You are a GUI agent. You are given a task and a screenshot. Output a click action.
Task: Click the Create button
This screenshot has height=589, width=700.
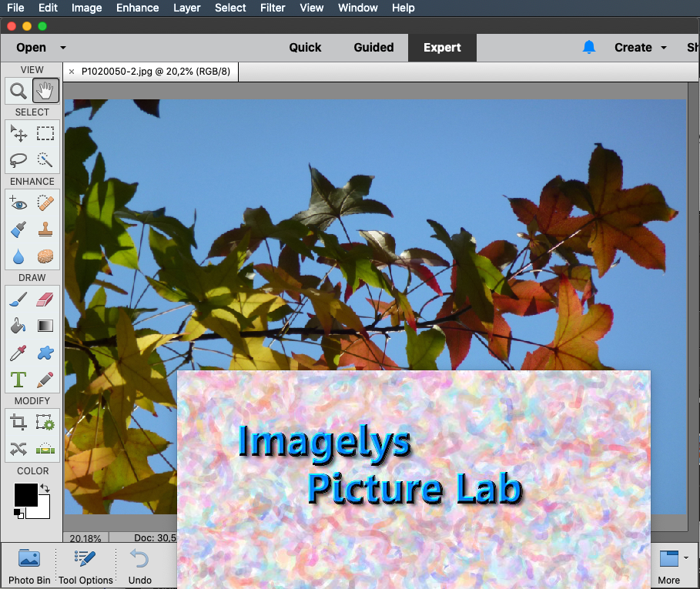pyautogui.click(x=633, y=48)
